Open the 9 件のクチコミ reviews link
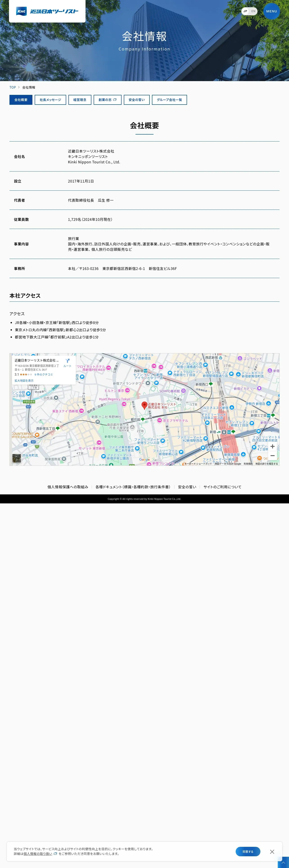Screen dimensions: 289x868 [x=43, y=374]
